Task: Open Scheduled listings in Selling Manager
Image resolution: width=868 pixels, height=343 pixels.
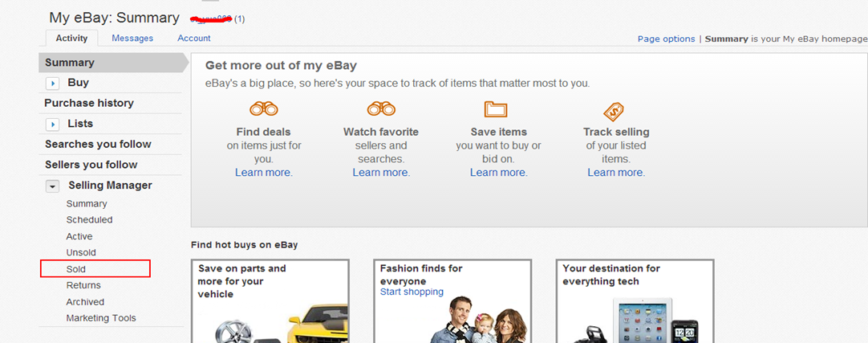Action: (89, 219)
